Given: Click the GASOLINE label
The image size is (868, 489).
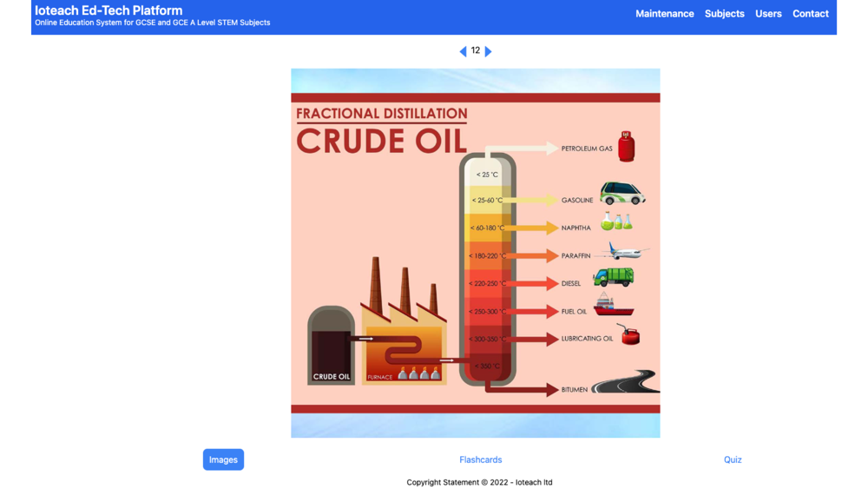Looking at the screenshot, I should [x=577, y=200].
